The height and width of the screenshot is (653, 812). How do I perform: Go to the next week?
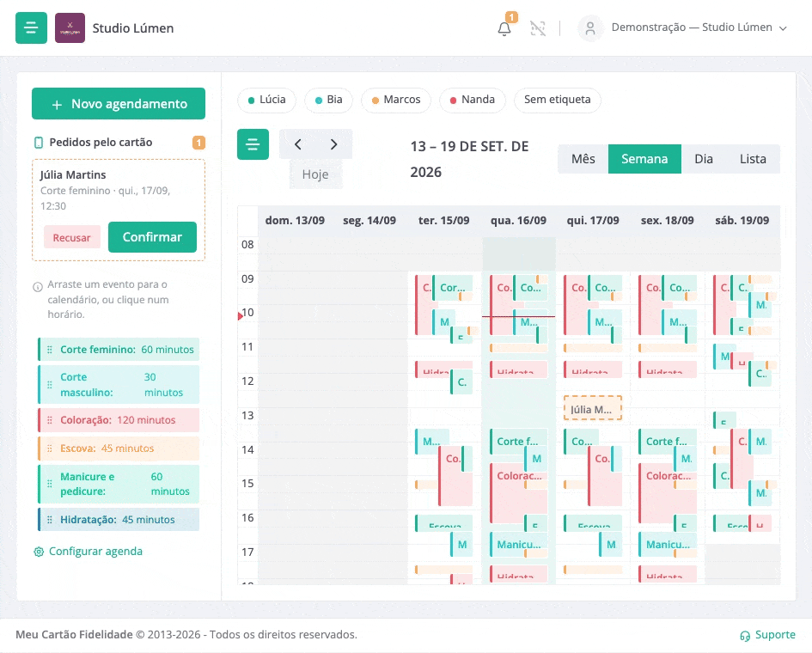(x=334, y=144)
